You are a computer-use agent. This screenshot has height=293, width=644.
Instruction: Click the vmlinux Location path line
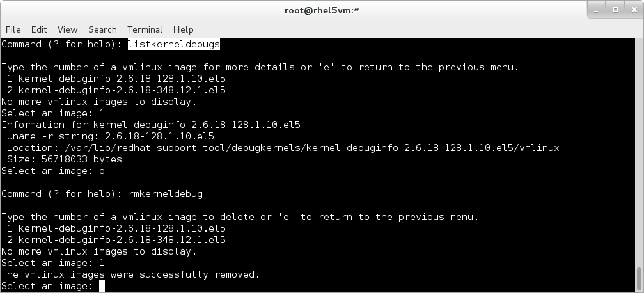pyautogui.click(x=281, y=148)
